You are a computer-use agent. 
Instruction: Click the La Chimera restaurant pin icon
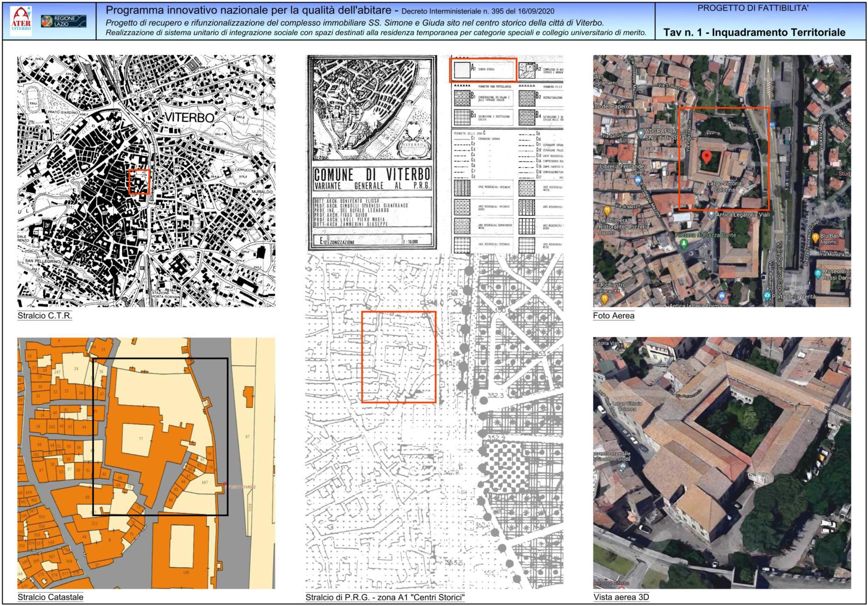607,210
